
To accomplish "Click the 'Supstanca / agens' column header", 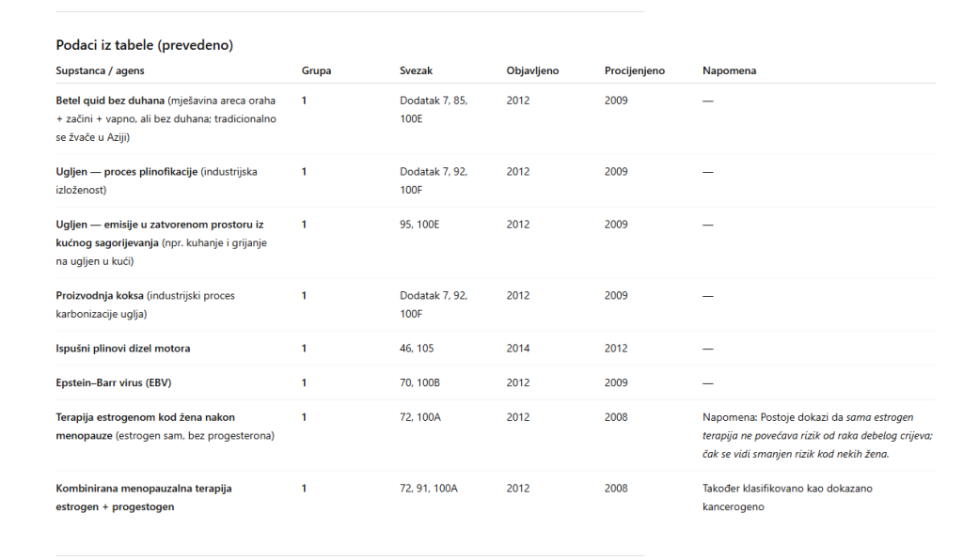I will click(x=100, y=70).
